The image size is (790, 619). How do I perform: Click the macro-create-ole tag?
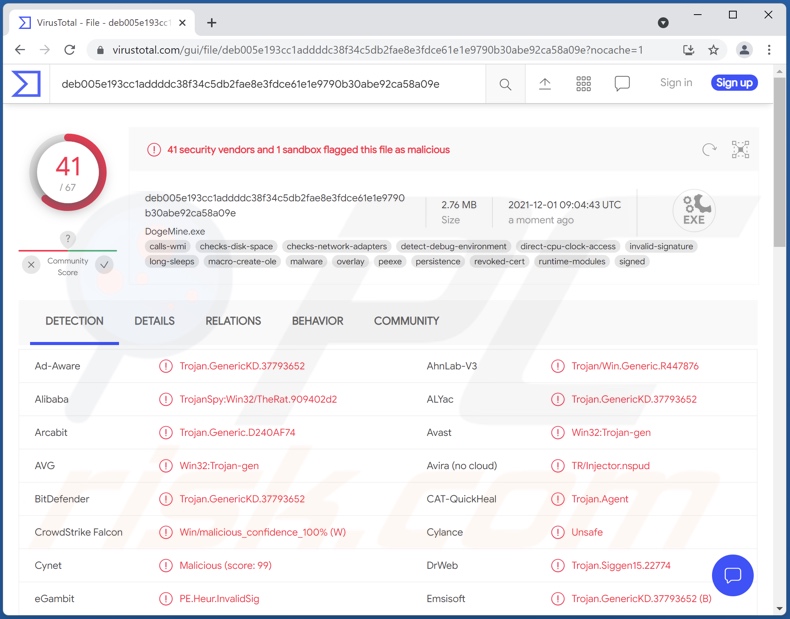(x=242, y=261)
